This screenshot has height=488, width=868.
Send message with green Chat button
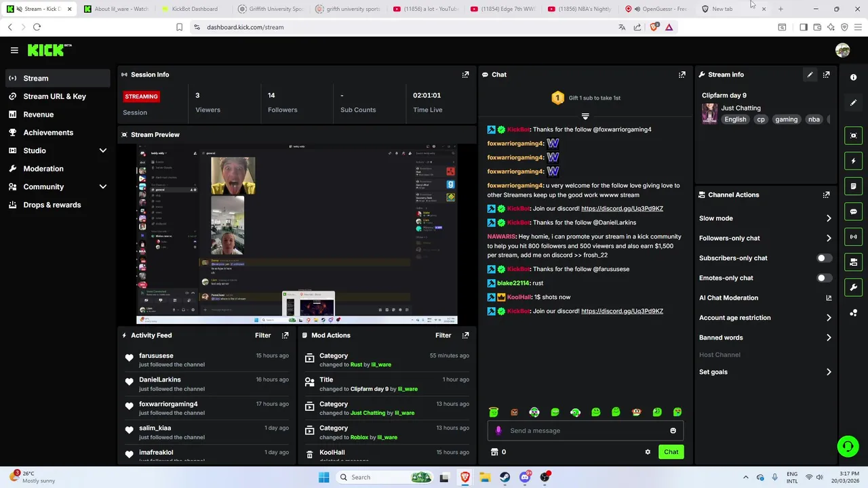tap(671, 452)
